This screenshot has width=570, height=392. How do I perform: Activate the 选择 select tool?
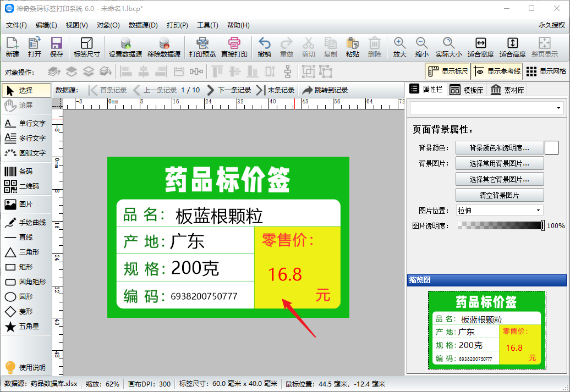coord(26,91)
